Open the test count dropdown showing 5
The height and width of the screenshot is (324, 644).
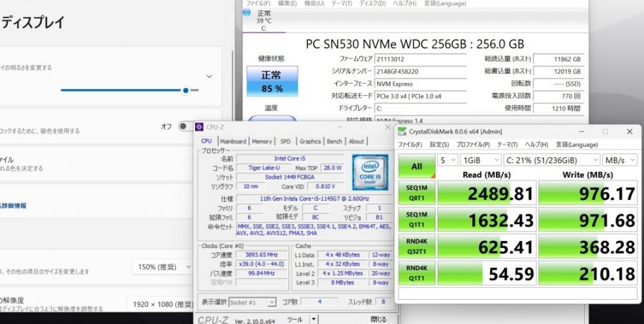coord(448,160)
